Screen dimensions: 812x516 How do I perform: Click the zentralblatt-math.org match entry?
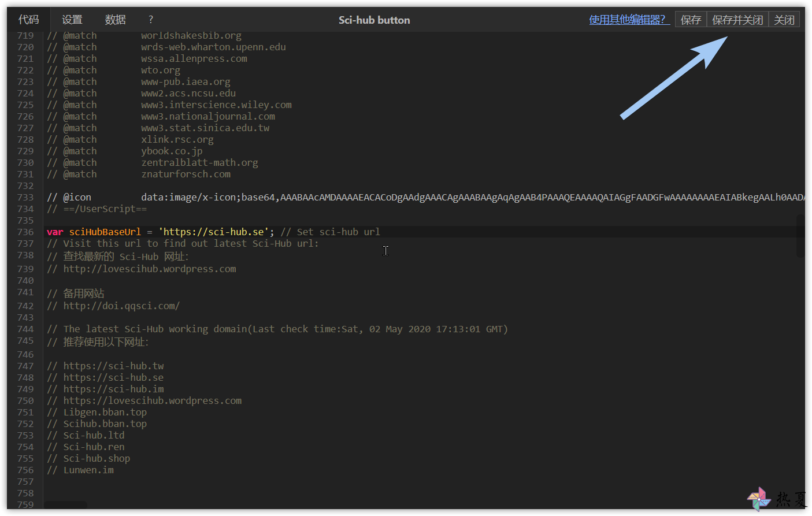coord(199,162)
